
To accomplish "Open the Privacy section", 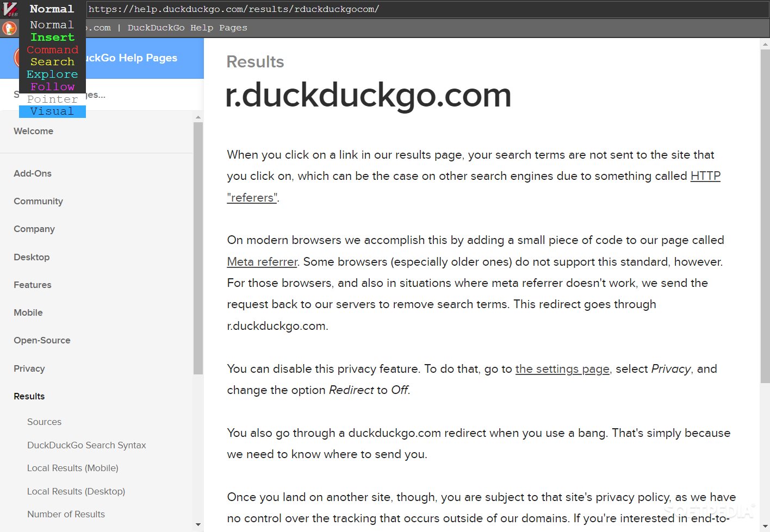I will click(x=29, y=368).
